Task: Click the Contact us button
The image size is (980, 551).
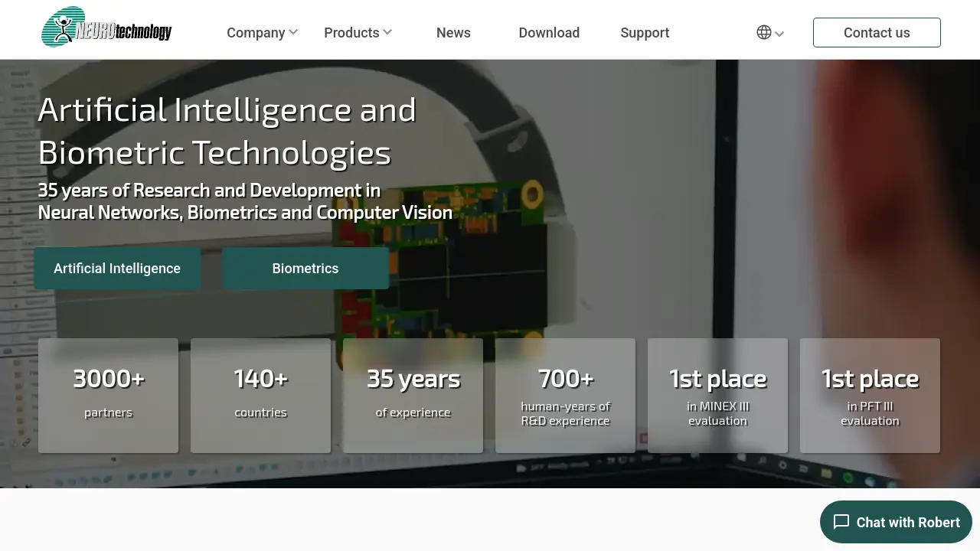Action: [x=877, y=32]
